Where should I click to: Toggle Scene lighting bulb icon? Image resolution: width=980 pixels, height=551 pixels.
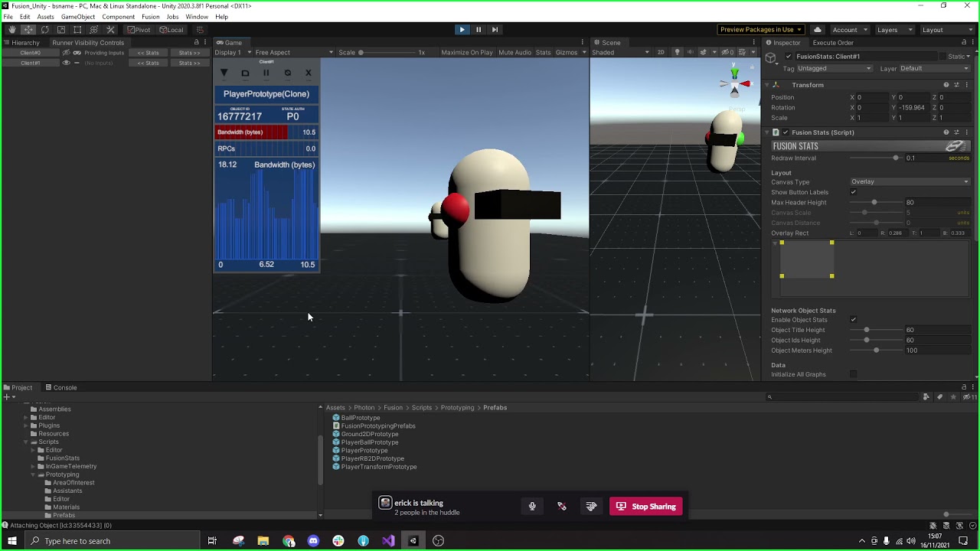click(x=678, y=53)
